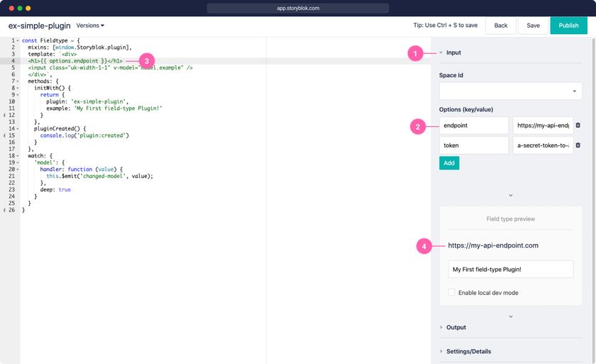Enable local dev mode checkbox
The image size is (596, 364).
pyautogui.click(x=451, y=292)
